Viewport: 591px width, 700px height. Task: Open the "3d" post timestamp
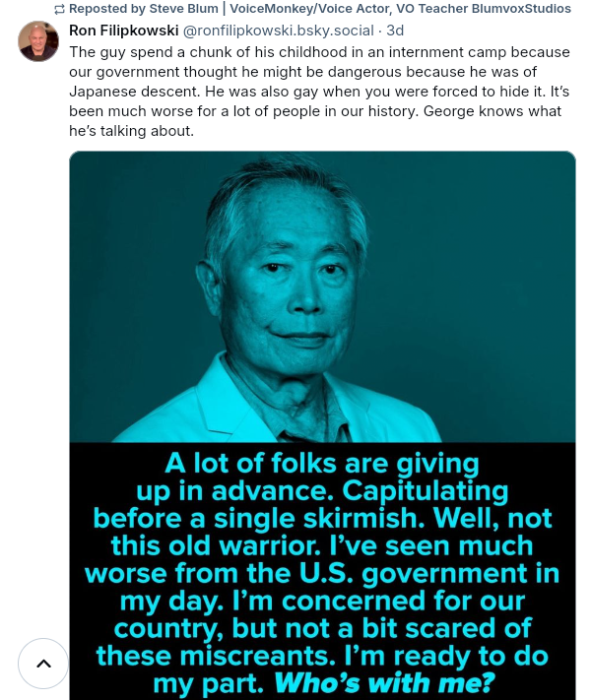395,31
